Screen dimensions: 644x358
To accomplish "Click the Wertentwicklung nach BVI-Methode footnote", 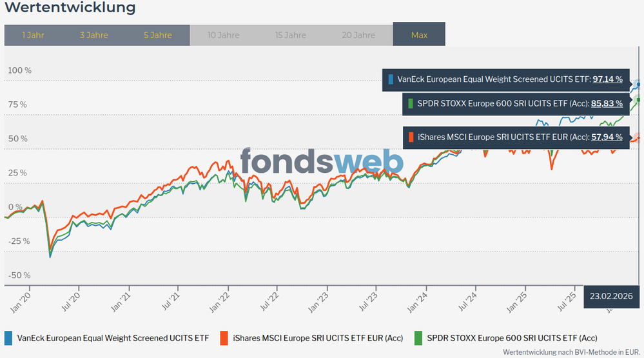I will coord(571,352).
